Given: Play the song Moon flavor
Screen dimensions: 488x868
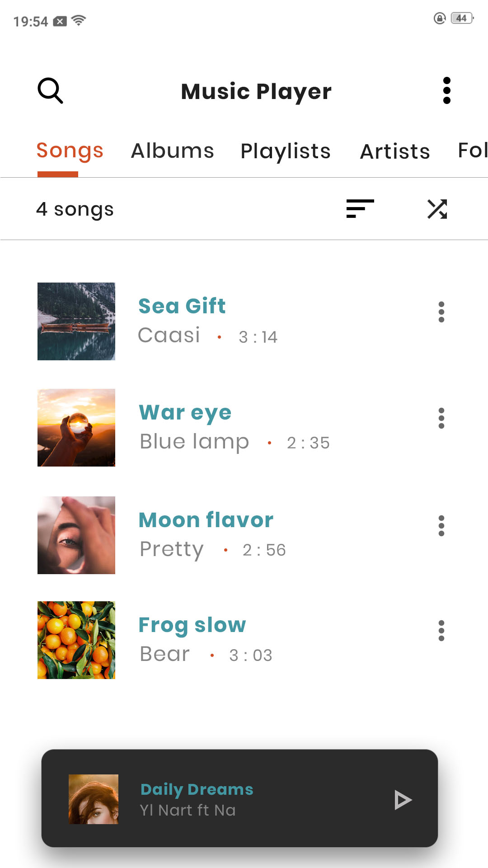Looking at the screenshot, I should tap(206, 520).
